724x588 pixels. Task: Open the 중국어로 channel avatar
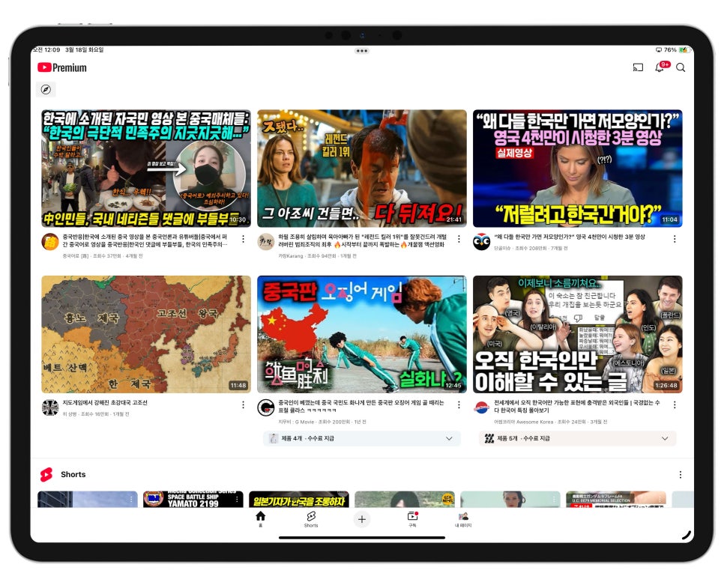click(x=50, y=241)
